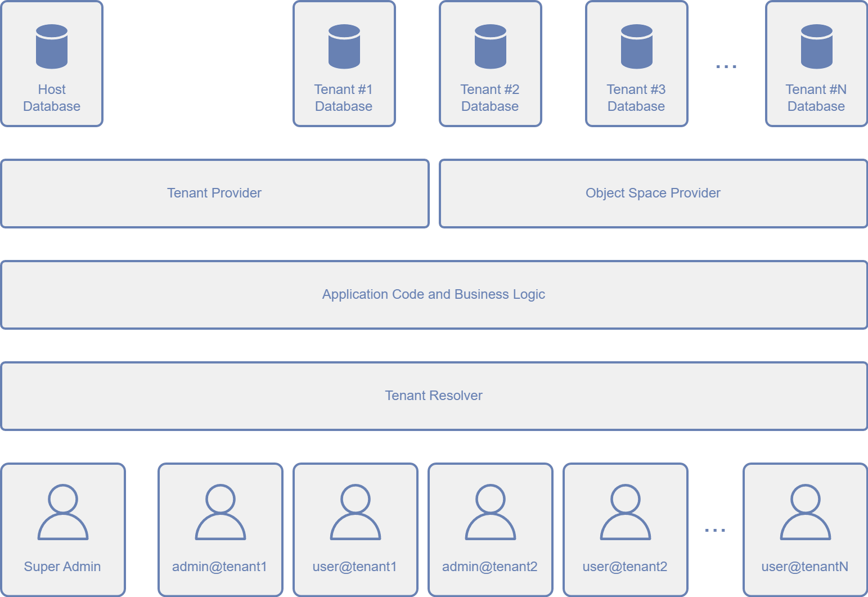Screen dimensions: 868x597
Task: Click the 'Host Database' label
Action: click(52, 98)
